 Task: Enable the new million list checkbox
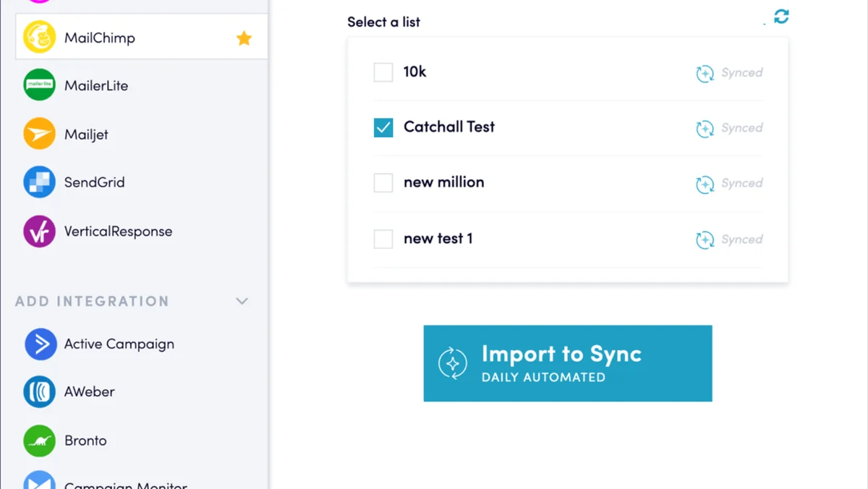(383, 182)
